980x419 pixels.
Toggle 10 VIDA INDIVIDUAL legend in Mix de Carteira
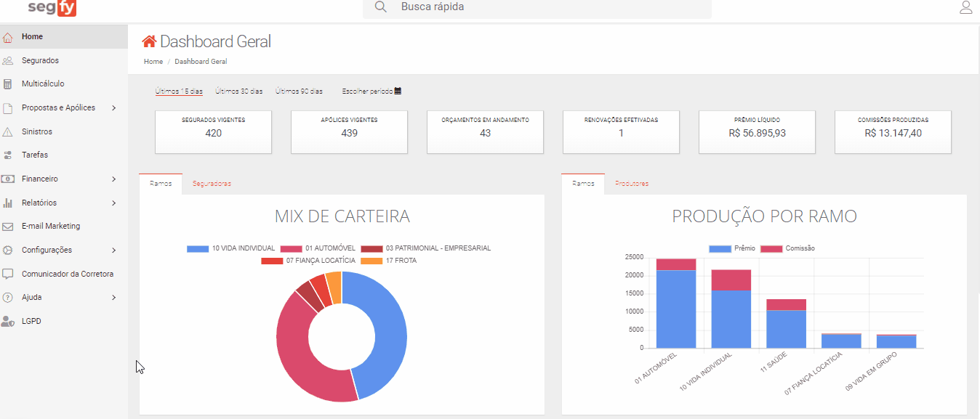(x=230, y=248)
